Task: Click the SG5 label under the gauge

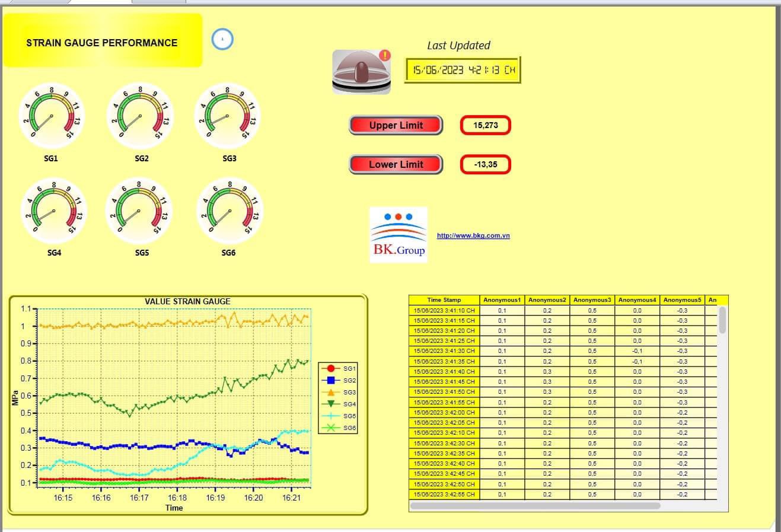Action: (142, 253)
